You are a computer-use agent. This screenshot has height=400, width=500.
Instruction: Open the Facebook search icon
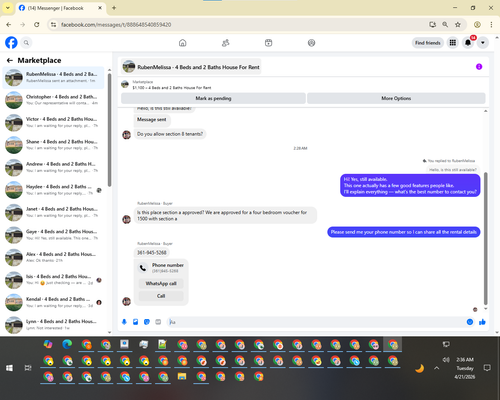point(26,43)
